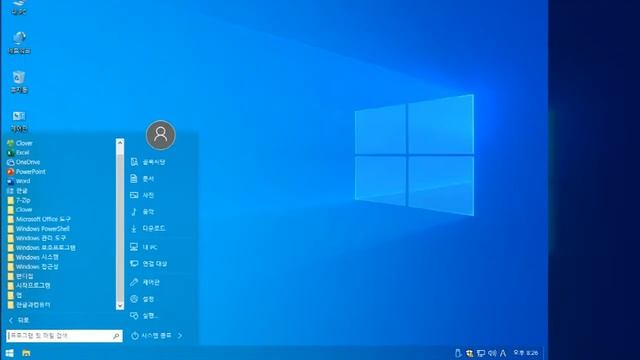Click the input language indicator A
The height and width of the screenshot is (360, 640).
[x=503, y=353]
